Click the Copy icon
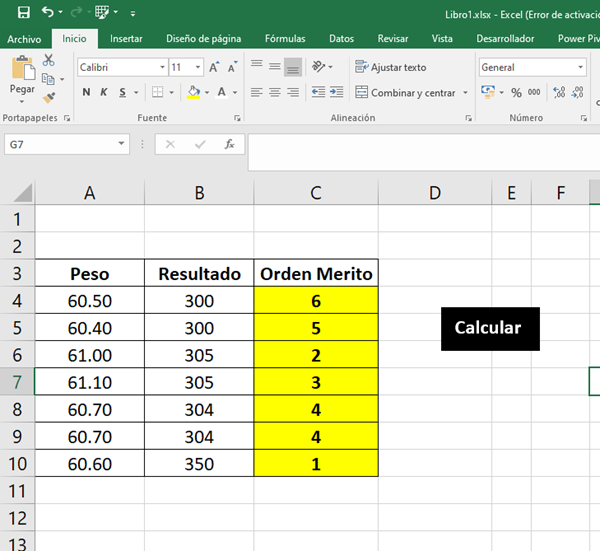 tap(48, 79)
